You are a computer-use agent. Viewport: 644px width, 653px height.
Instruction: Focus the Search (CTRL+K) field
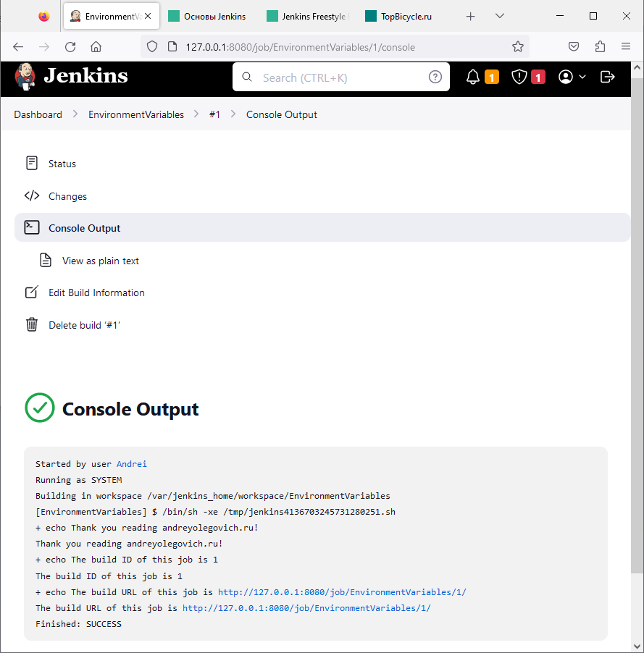341,77
